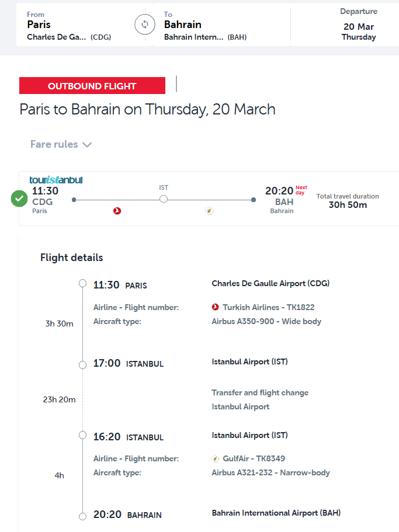Click the IST stopover circle marker
The image size is (399, 532).
(x=164, y=199)
